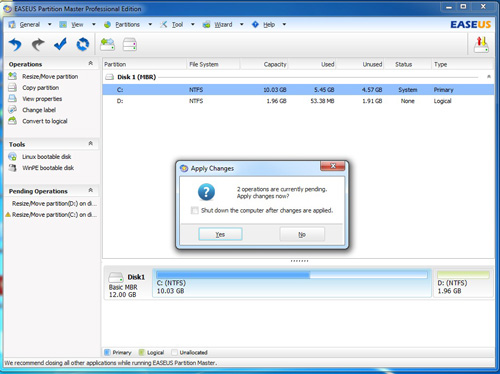
Task: Click the Status column header
Action: click(x=408, y=64)
